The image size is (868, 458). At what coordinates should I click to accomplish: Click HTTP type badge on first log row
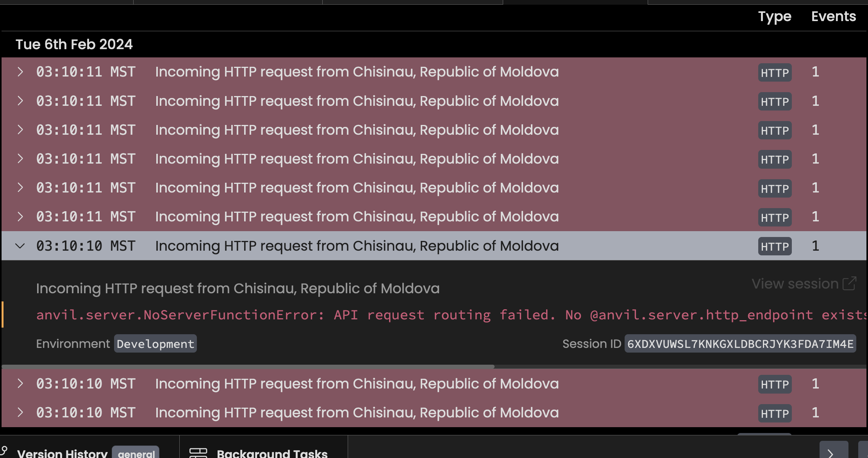tap(775, 73)
